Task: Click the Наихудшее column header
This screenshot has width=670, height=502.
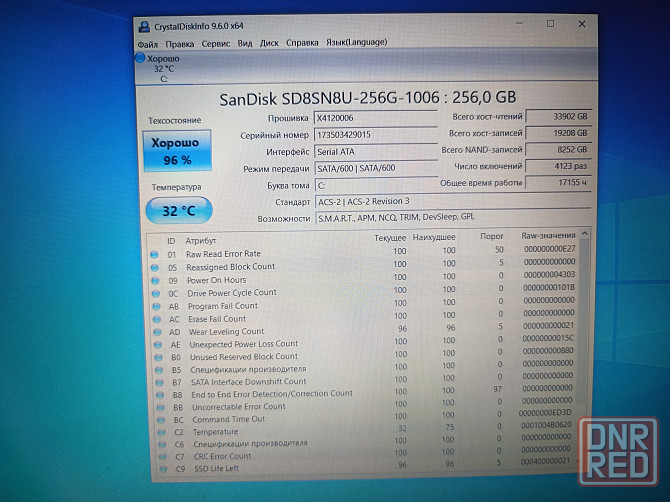Action: coord(434,237)
